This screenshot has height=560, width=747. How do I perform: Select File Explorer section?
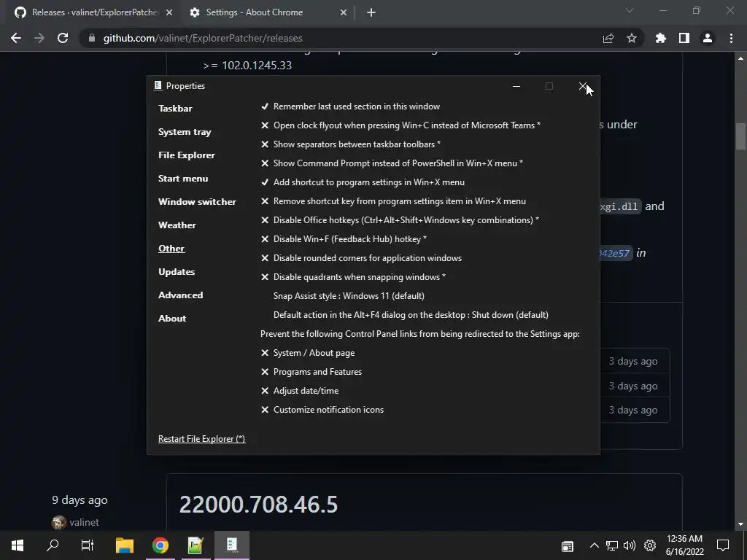186,155
